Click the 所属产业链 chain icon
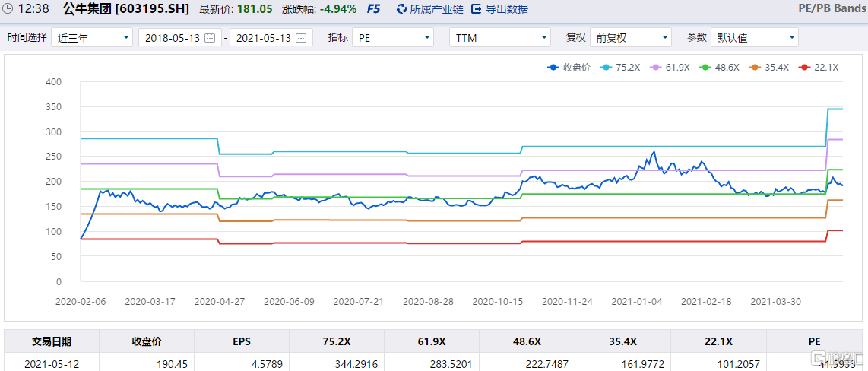 pyautogui.click(x=402, y=9)
